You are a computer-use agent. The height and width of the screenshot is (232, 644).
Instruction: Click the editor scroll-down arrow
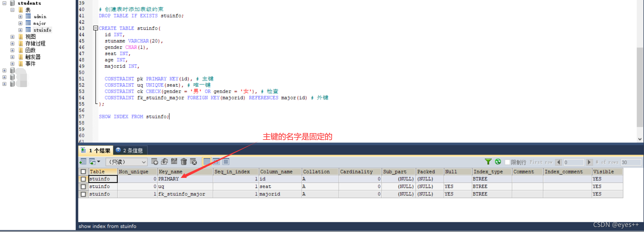pos(640,139)
